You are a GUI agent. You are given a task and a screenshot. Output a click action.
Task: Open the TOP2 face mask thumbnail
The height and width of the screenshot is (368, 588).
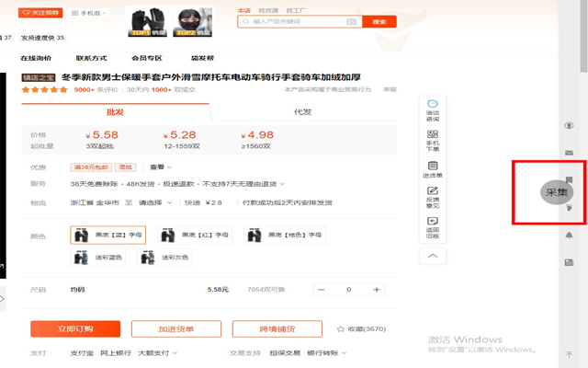192,22
